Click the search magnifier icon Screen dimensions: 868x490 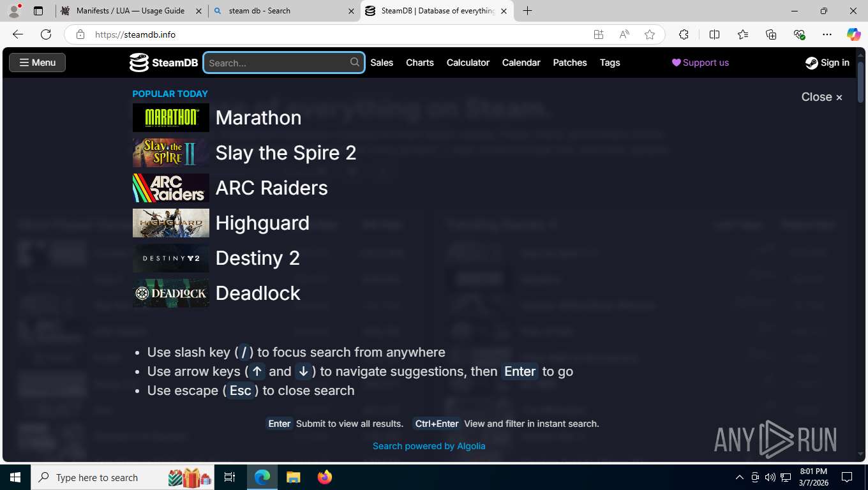(355, 62)
